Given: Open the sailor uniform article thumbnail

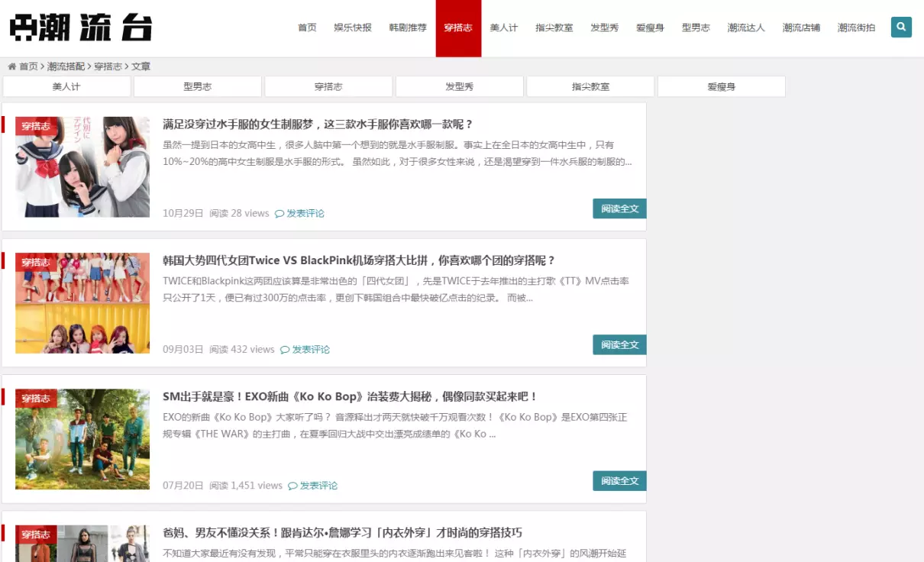Looking at the screenshot, I should tap(82, 166).
